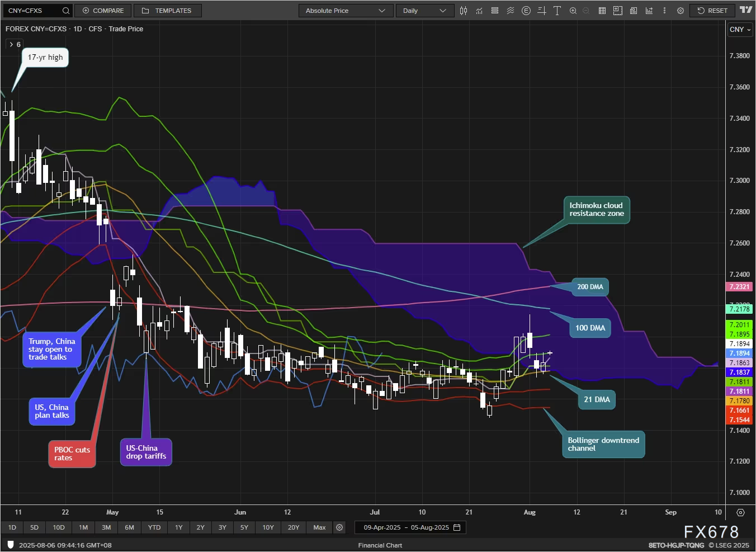Select the 5D time range

tap(34, 527)
